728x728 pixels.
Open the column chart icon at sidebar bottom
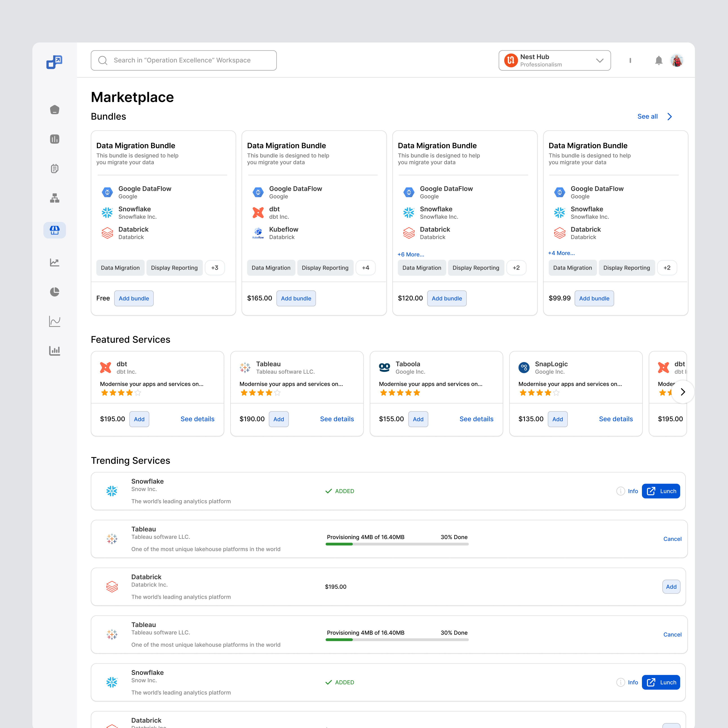tap(55, 351)
